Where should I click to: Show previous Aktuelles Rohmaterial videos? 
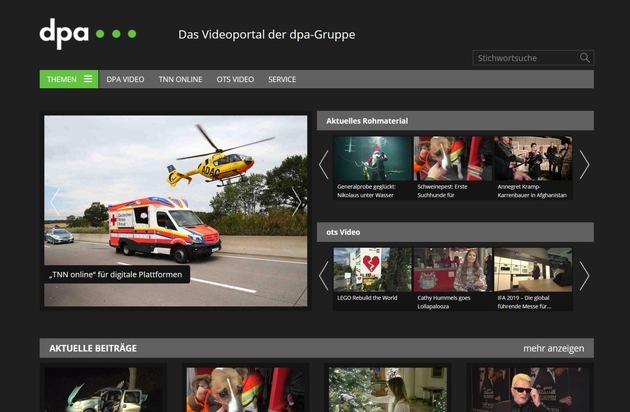coord(324,165)
